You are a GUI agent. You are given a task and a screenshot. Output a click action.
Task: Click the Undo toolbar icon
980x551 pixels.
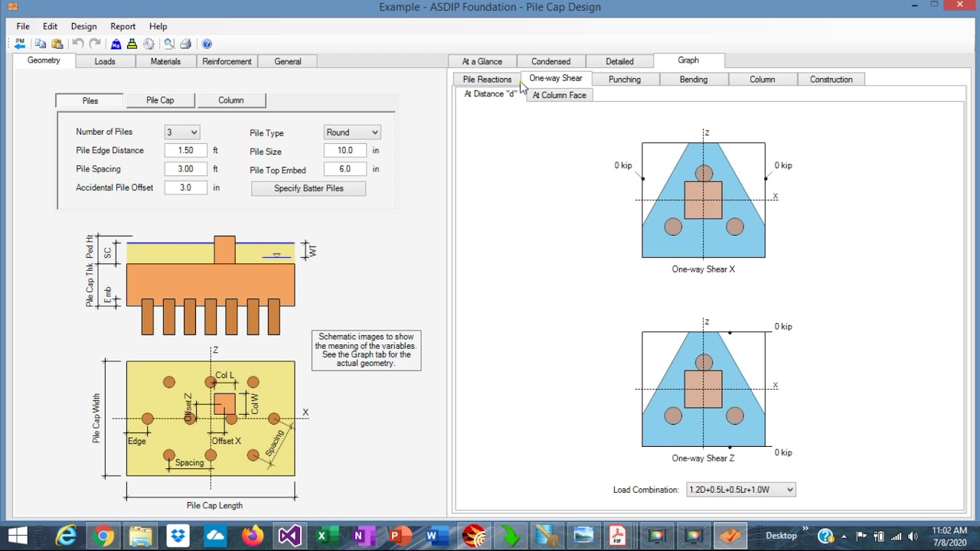pyautogui.click(x=78, y=44)
